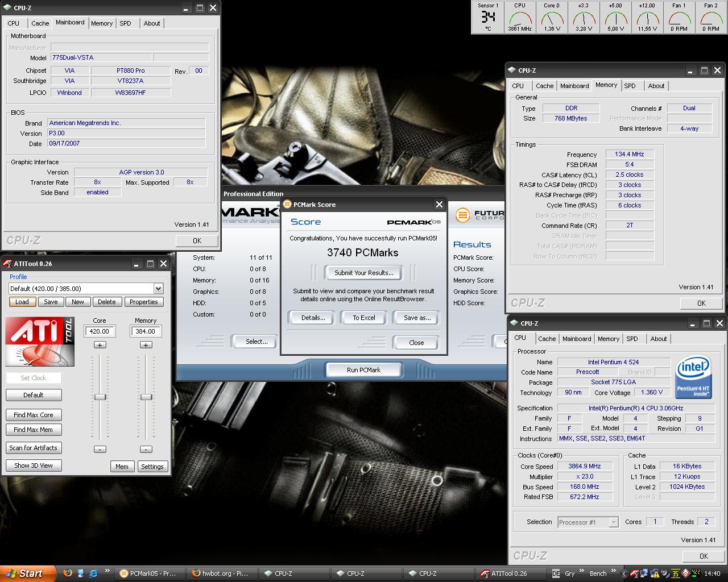Open the Processor #1 selection dropdown
The height and width of the screenshot is (582, 728).
click(614, 522)
